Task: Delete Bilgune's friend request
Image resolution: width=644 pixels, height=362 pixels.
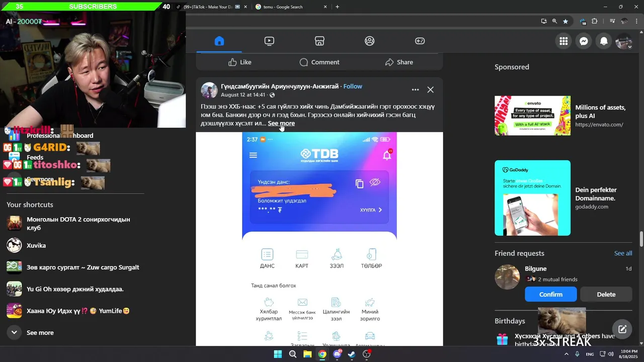Action: coord(606,295)
